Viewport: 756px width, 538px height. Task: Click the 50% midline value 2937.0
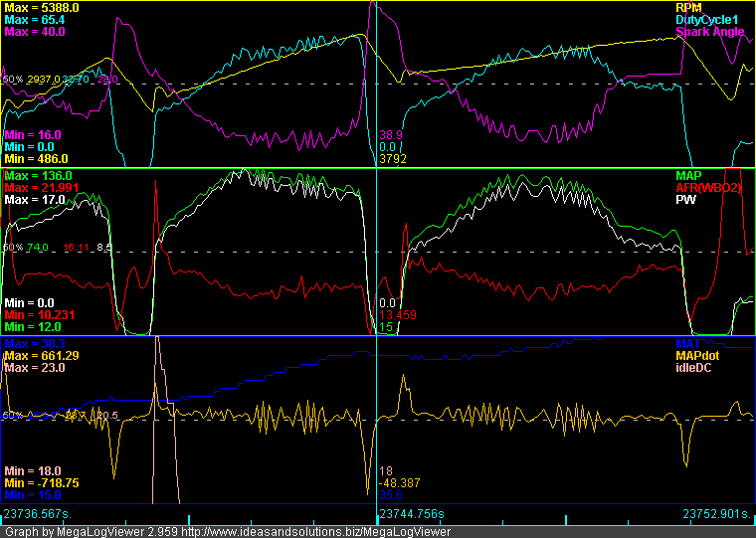[x=44, y=80]
